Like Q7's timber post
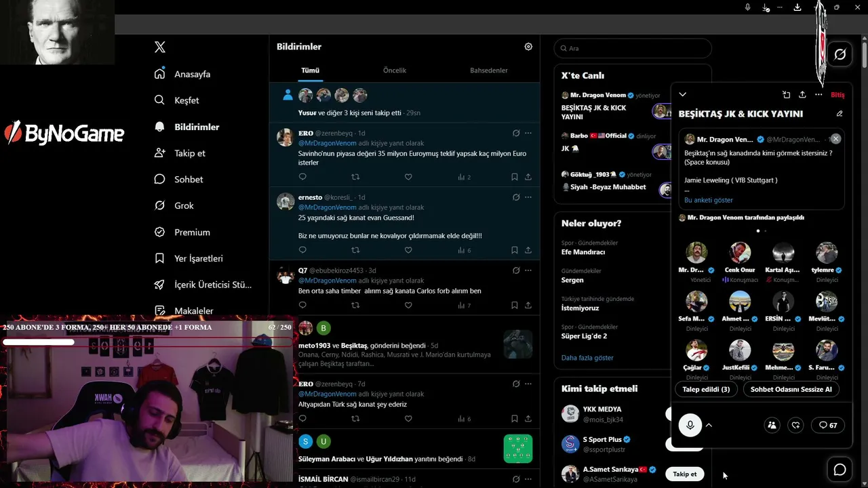Image resolution: width=868 pixels, height=488 pixels. click(408, 306)
